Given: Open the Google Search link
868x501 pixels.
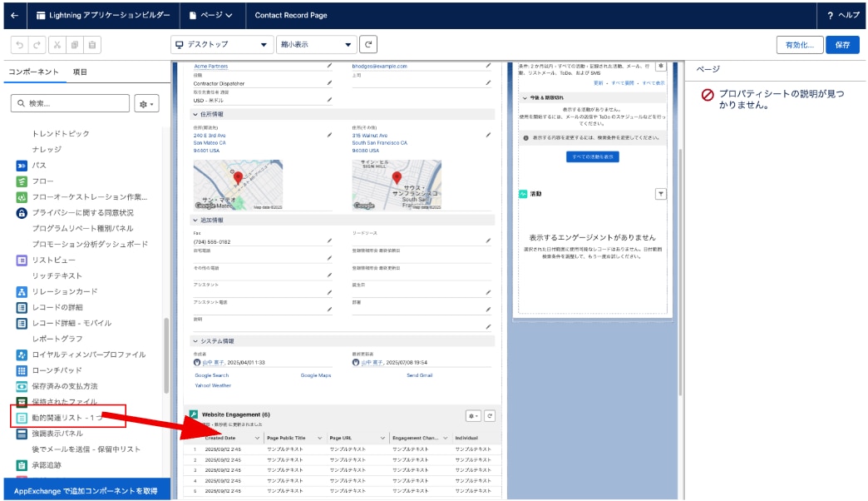Looking at the screenshot, I should point(212,375).
